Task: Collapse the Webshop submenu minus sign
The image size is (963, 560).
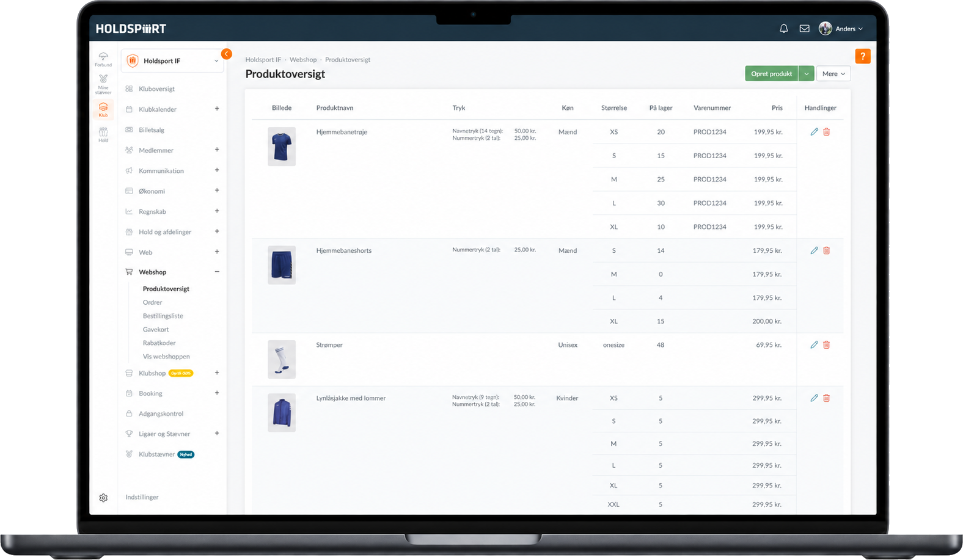Action: [217, 272]
